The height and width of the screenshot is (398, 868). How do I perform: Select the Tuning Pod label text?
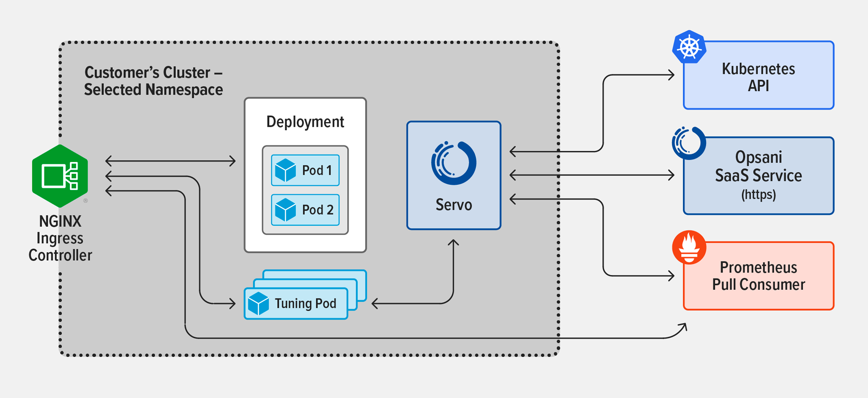click(305, 303)
